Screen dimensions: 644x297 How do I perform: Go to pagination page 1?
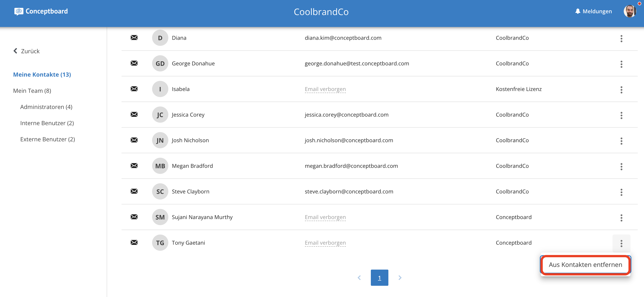[379, 277]
